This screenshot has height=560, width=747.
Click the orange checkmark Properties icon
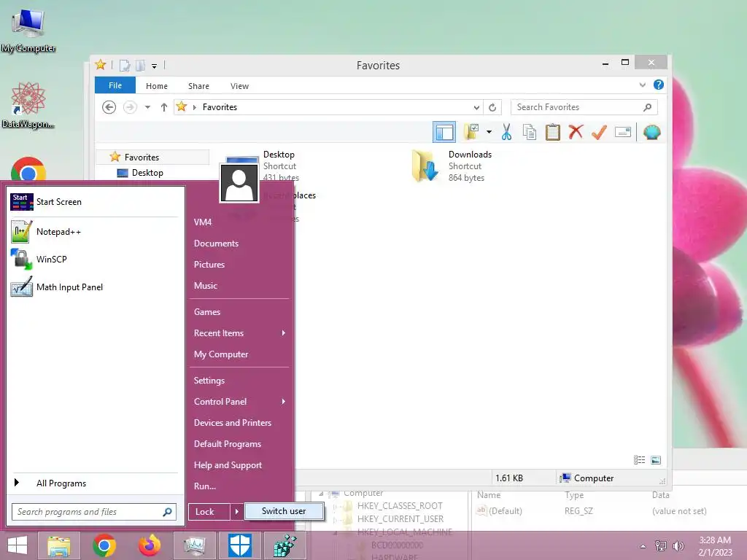[599, 132]
